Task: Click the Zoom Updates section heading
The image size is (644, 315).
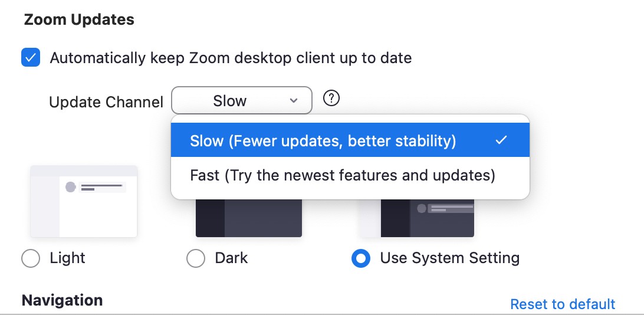Action: pyautogui.click(x=79, y=19)
